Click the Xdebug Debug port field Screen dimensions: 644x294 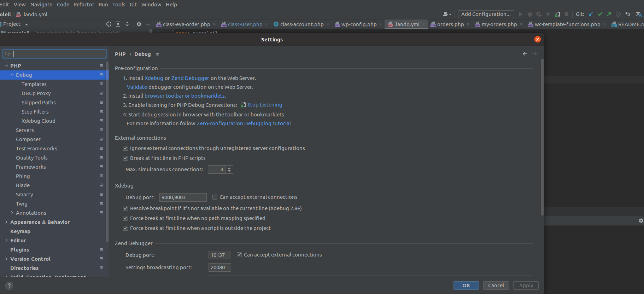[183, 197]
